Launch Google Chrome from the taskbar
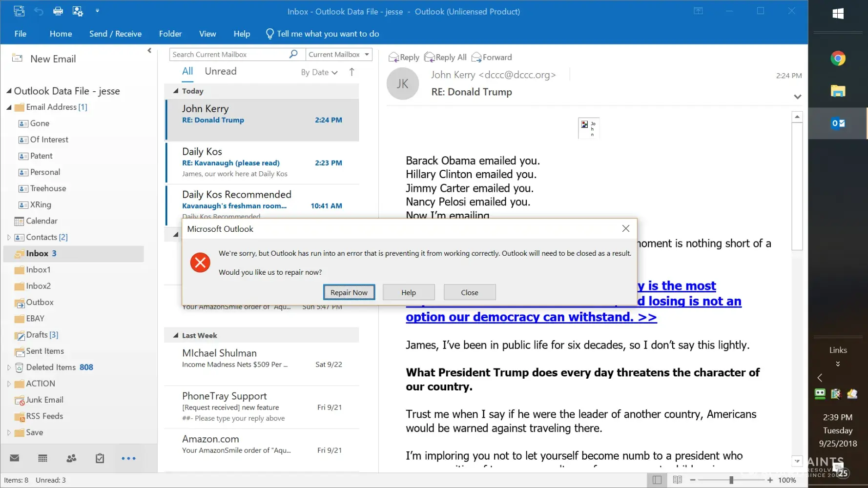Screen dimensions: 868x488 [x=838, y=59]
